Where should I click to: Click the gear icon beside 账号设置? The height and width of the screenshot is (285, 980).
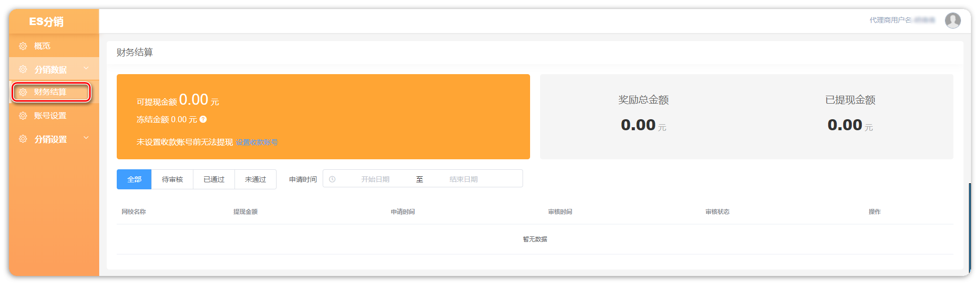coord(23,116)
